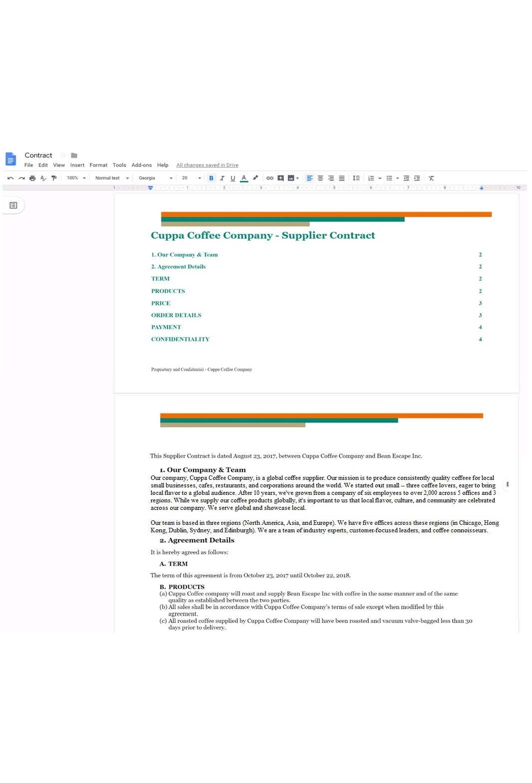The image size is (532, 783).
Task: Clear the text formatting
Action: pos(431,178)
